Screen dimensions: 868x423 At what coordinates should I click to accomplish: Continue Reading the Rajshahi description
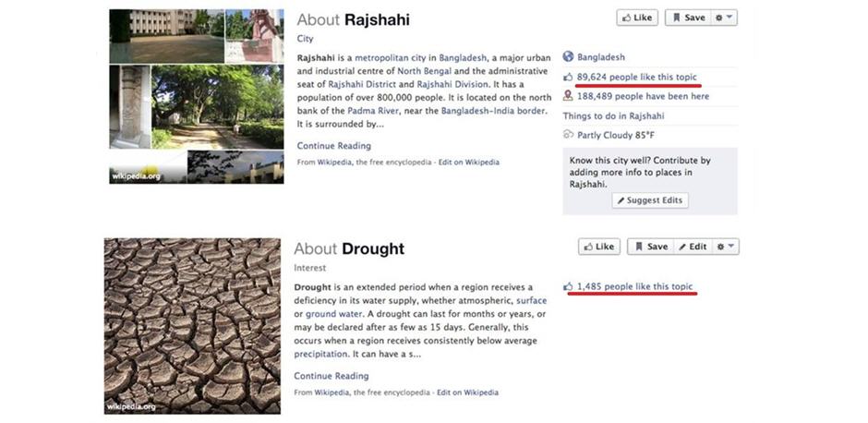point(333,146)
